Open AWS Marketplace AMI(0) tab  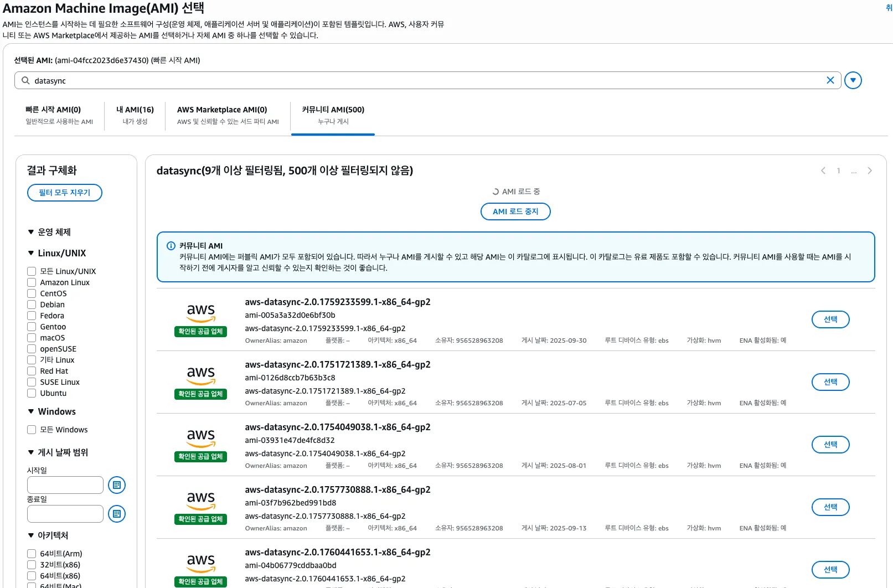228,115
